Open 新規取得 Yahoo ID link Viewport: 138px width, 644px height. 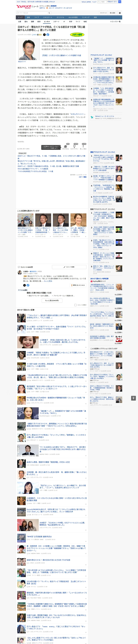click(54, 6)
